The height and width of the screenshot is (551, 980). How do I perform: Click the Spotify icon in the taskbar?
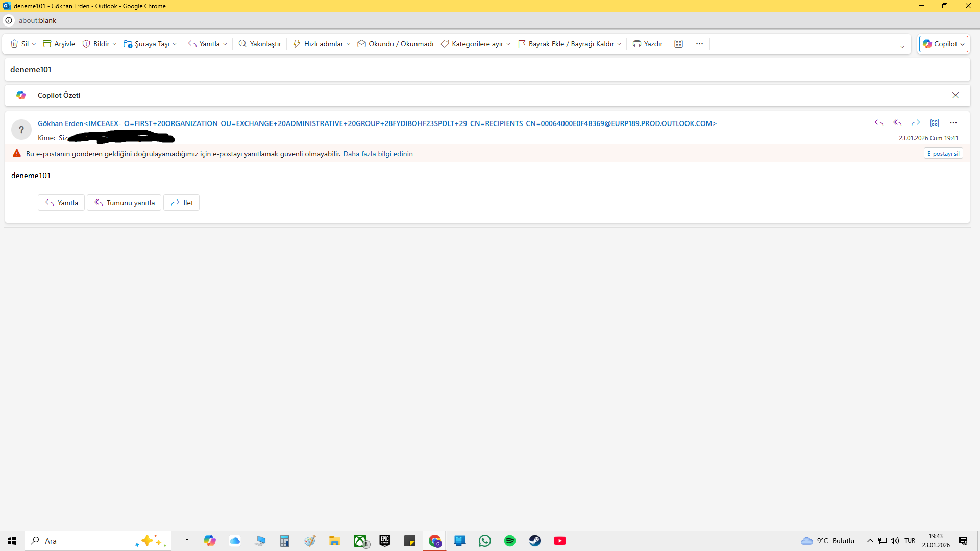[509, 541]
